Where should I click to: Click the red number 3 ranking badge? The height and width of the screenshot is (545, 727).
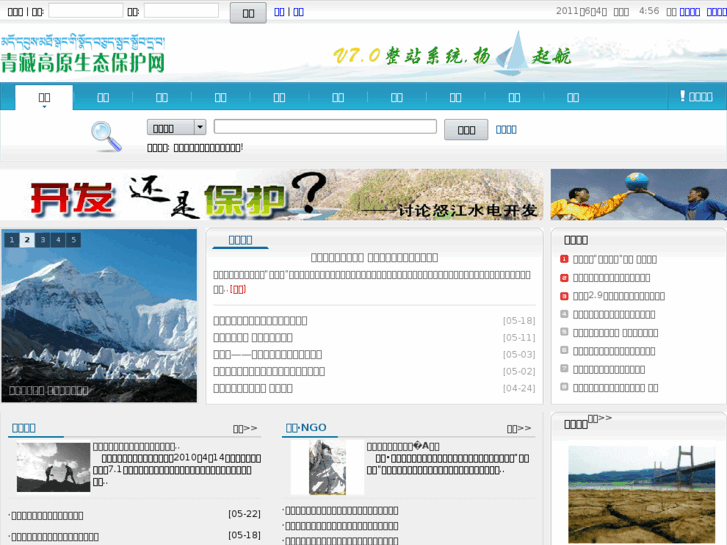coord(564,296)
